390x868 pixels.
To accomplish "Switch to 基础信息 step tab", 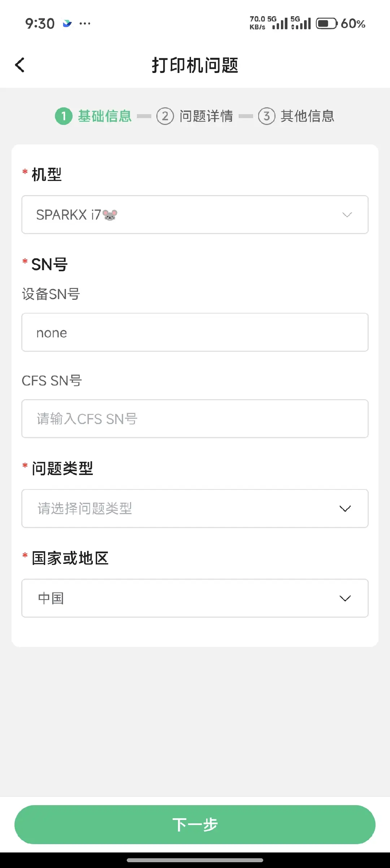I will pyautogui.click(x=105, y=116).
